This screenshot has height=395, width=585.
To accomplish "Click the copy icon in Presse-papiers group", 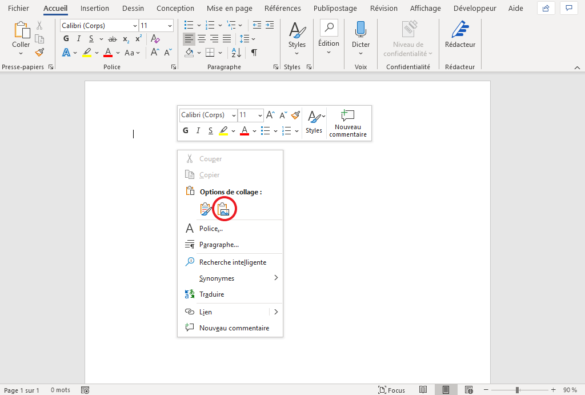I will (39, 39).
